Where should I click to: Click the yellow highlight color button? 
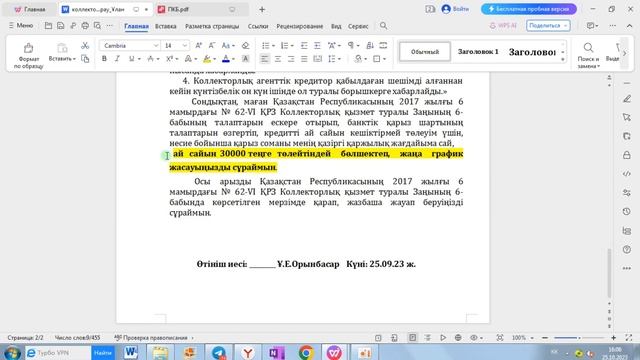207,59
